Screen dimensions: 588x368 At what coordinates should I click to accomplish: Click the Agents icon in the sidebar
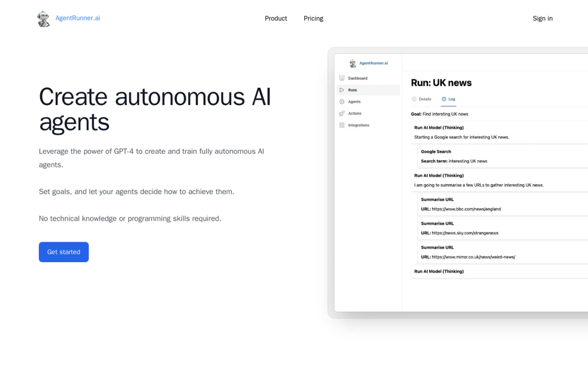pyautogui.click(x=342, y=102)
